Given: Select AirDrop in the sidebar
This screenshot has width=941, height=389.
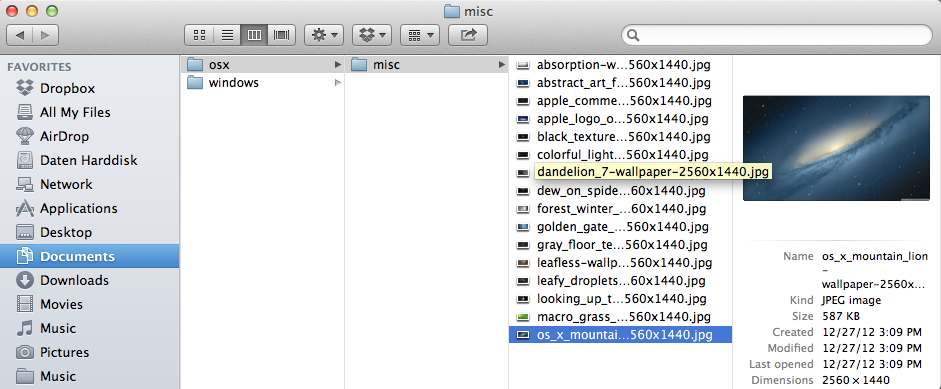Looking at the screenshot, I should [89, 136].
